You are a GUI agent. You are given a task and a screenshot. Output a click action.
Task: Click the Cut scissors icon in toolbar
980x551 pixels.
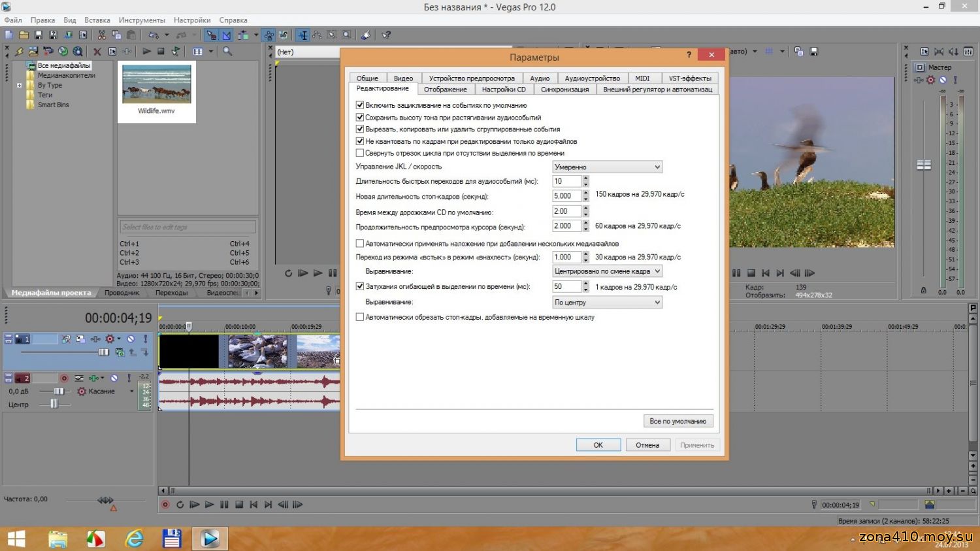102,35
